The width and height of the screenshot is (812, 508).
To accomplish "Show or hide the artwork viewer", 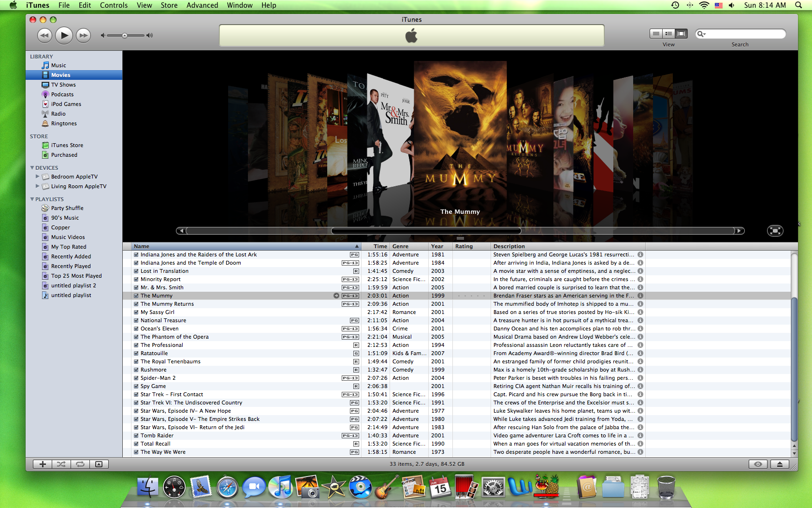I will point(99,464).
